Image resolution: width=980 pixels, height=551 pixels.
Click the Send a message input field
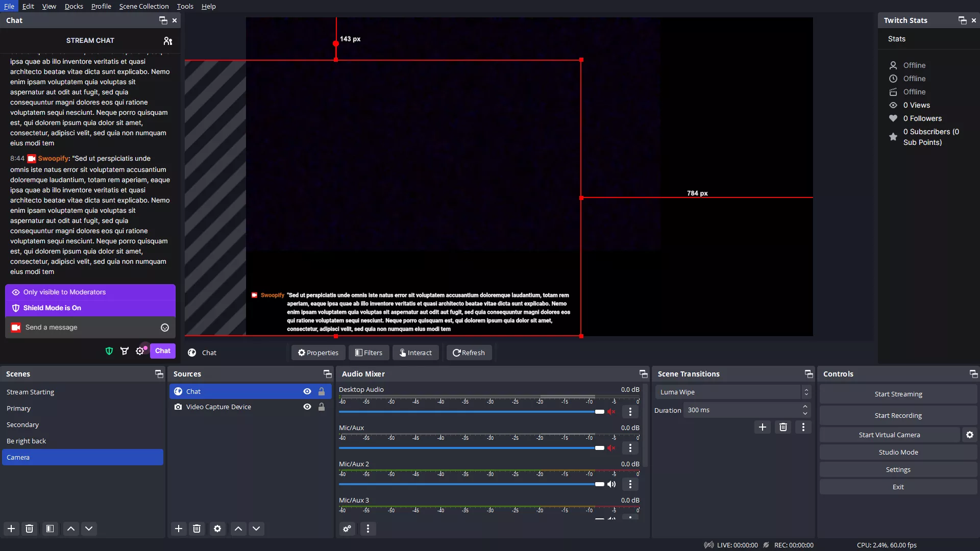pyautogui.click(x=90, y=328)
